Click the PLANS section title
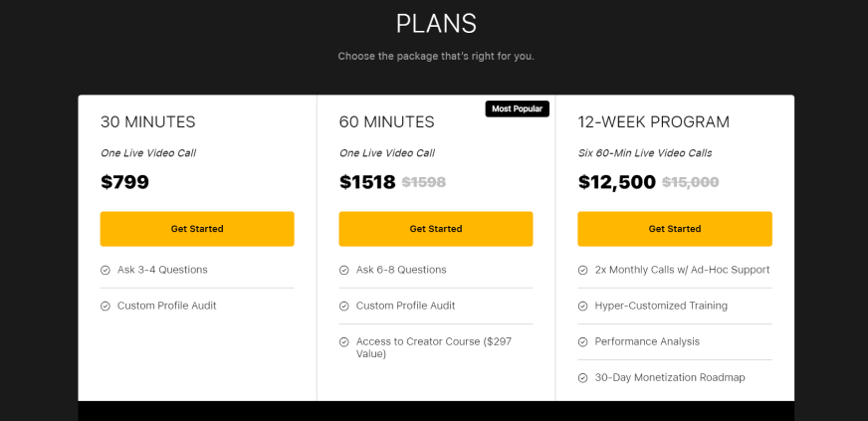Screen dimensions: 868x421 click(436, 24)
